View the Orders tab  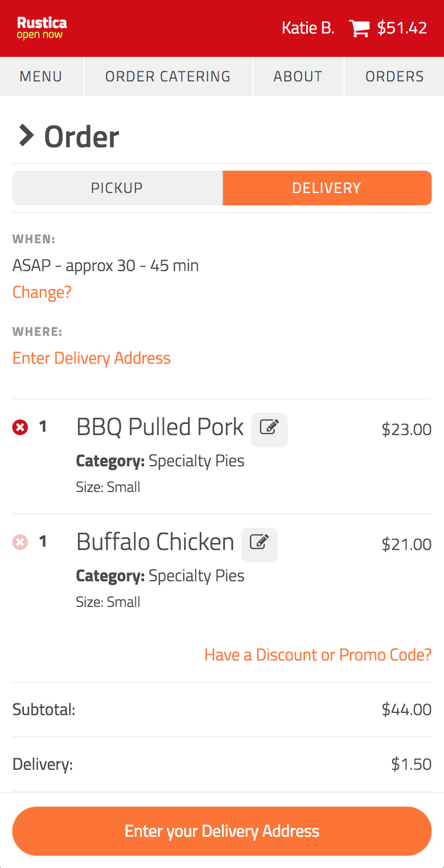click(394, 76)
